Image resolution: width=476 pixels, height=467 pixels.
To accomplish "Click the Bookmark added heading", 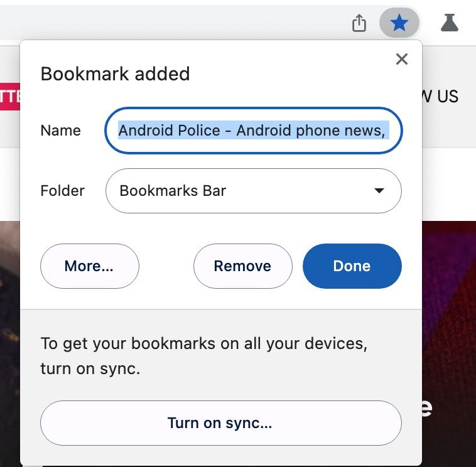I will click(115, 73).
